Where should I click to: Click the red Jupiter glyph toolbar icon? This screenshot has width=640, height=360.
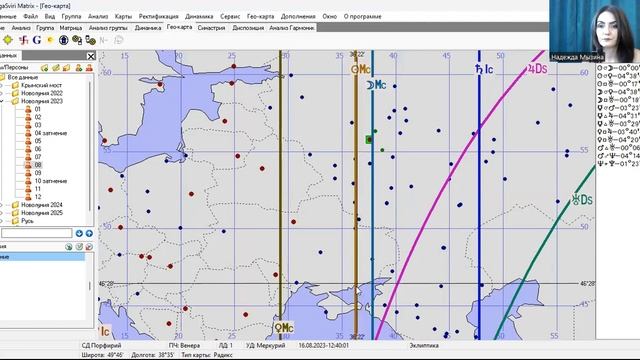24,40
